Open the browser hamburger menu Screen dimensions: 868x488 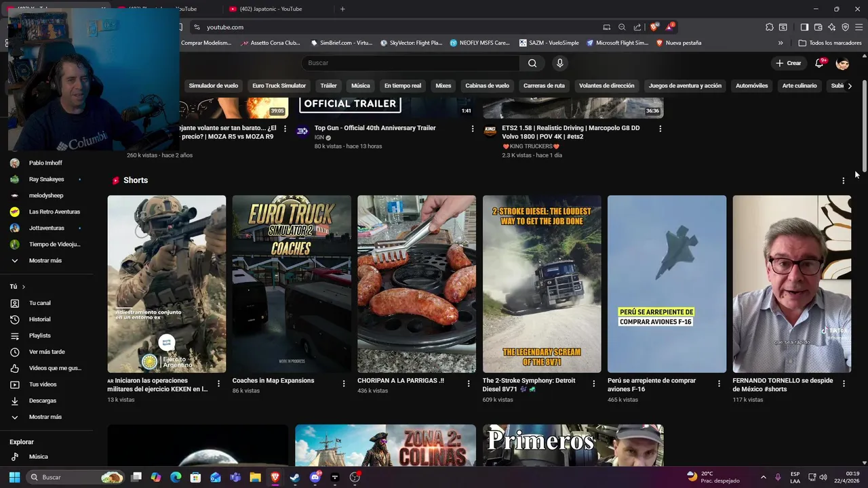859,27
